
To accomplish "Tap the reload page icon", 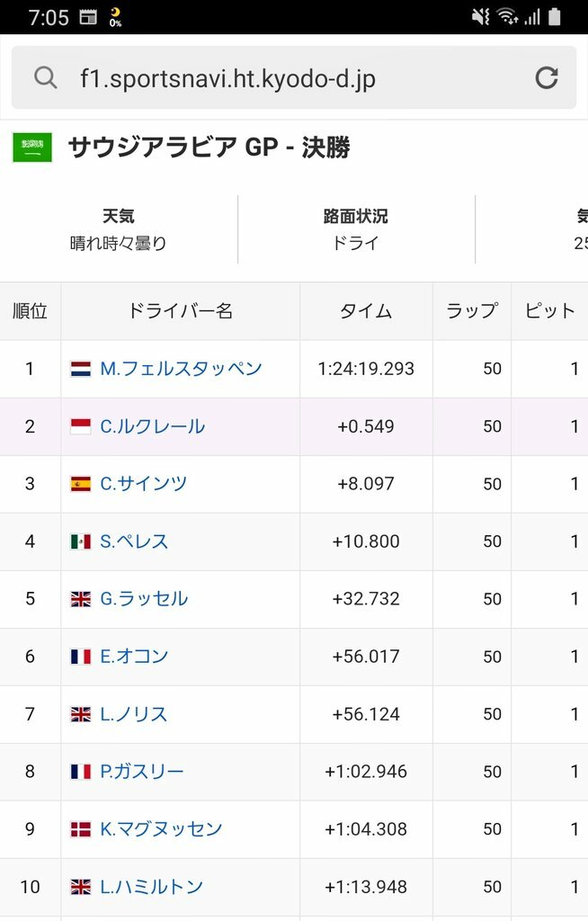I will point(547,78).
